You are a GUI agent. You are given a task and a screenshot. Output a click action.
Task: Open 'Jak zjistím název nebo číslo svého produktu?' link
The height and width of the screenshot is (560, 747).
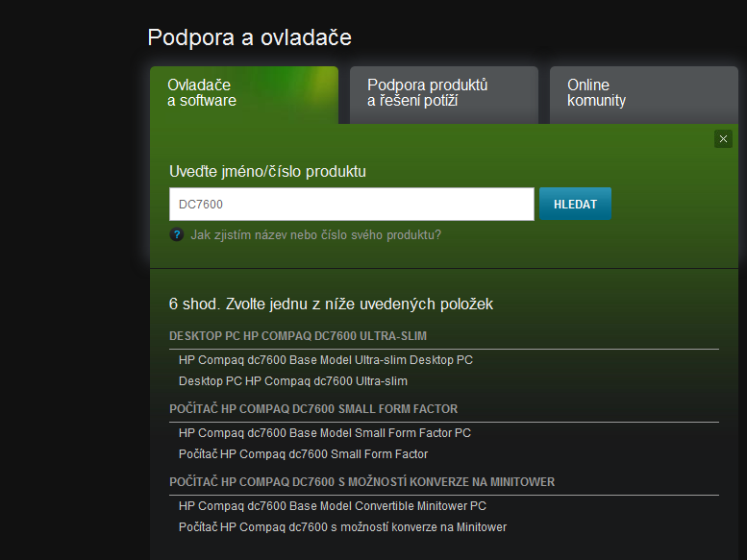(316, 235)
